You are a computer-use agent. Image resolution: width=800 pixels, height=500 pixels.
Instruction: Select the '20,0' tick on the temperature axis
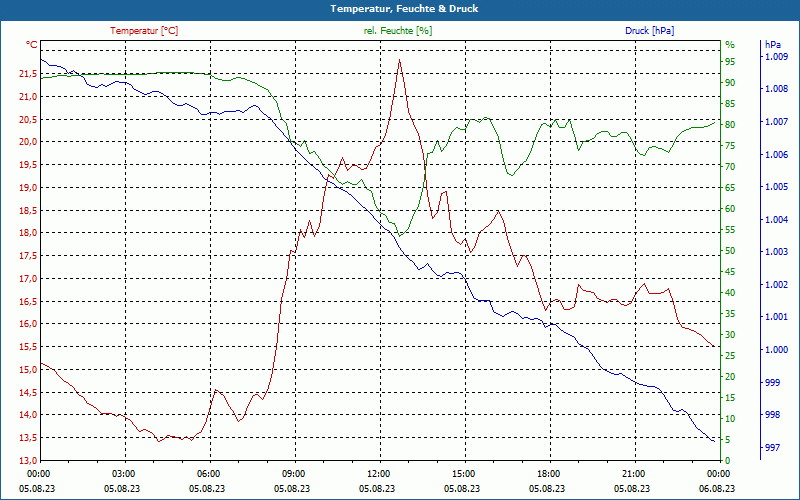[28, 142]
